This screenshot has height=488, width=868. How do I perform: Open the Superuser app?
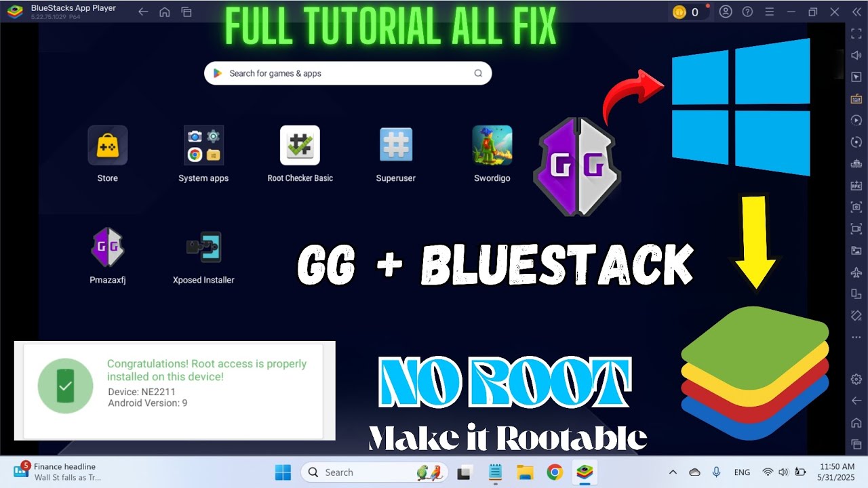click(x=396, y=145)
